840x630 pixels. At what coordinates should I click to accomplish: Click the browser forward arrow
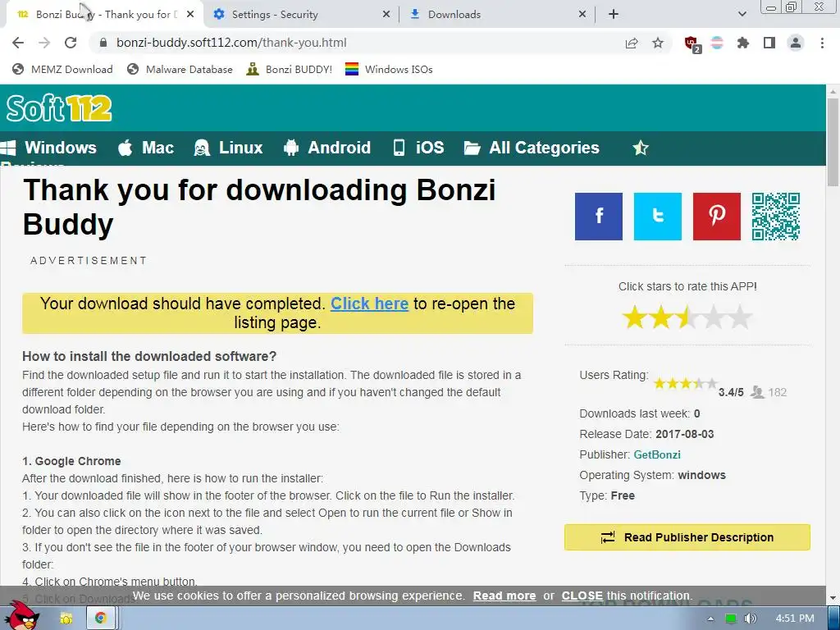point(44,43)
